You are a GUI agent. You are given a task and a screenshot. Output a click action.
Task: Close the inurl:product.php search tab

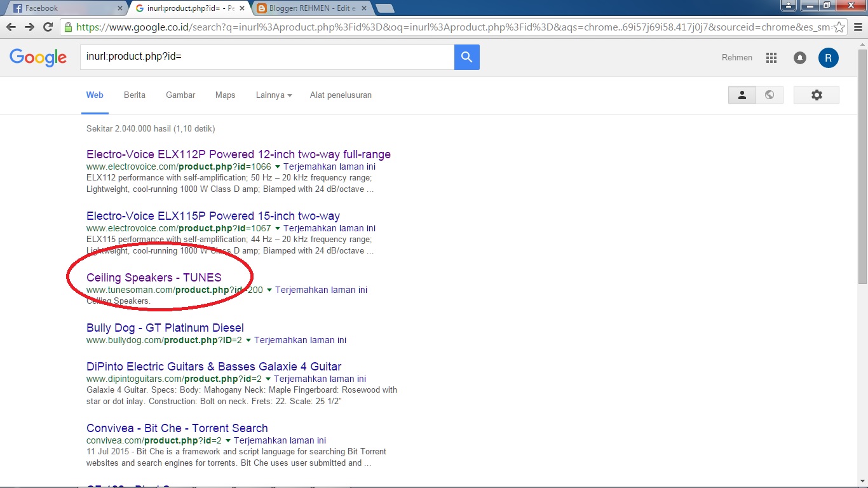tap(242, 8)
